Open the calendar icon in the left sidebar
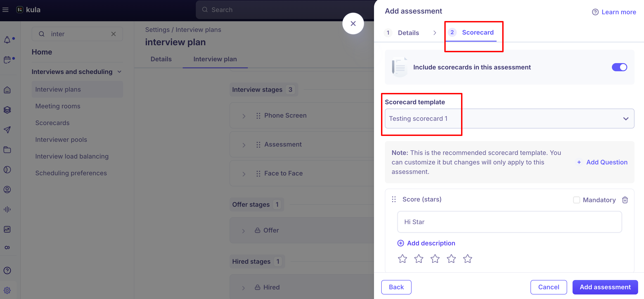The image size is (644, 299). (7, 60)
